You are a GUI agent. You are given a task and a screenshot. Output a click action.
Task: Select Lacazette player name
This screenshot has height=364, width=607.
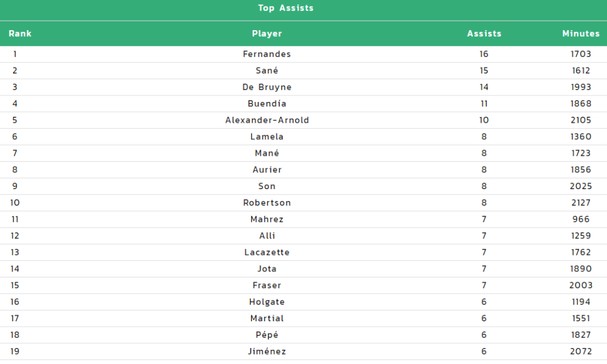267,253
